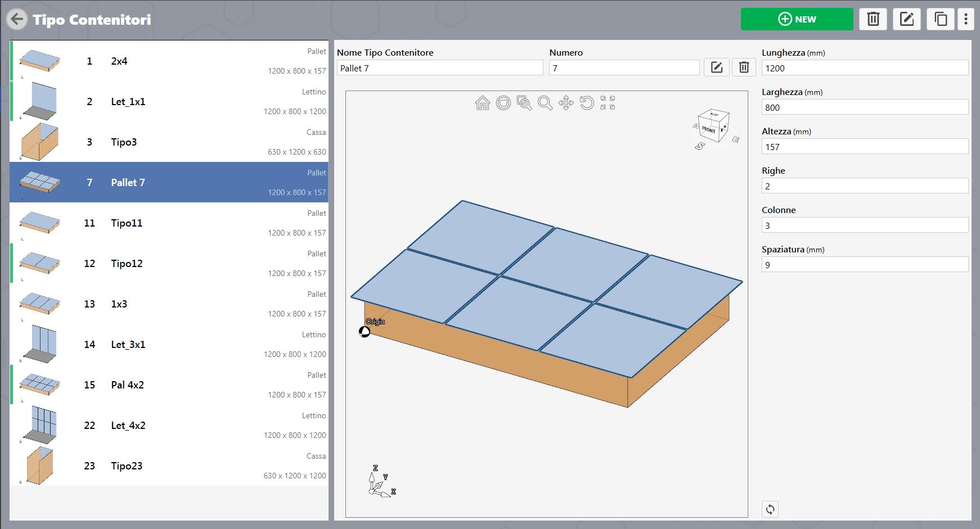Open the three-dot more options menu

(x=966, y=19)
